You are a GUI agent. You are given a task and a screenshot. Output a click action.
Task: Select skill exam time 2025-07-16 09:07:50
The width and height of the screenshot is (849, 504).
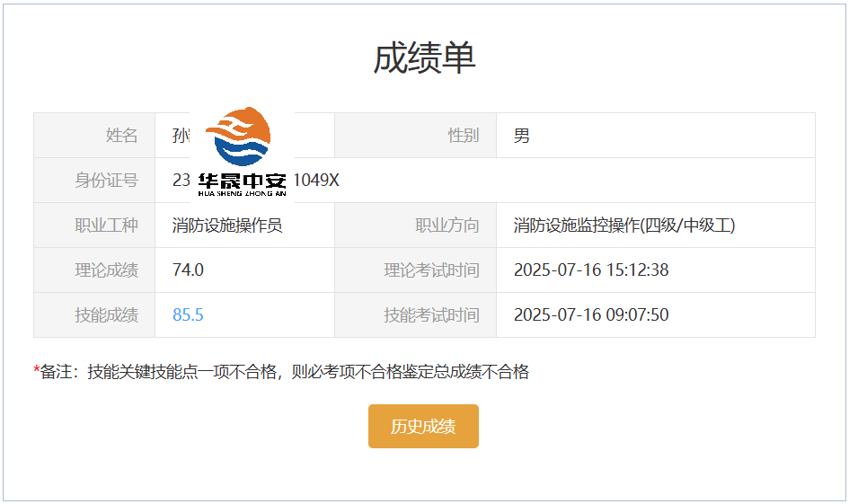[x=591, y=314]
